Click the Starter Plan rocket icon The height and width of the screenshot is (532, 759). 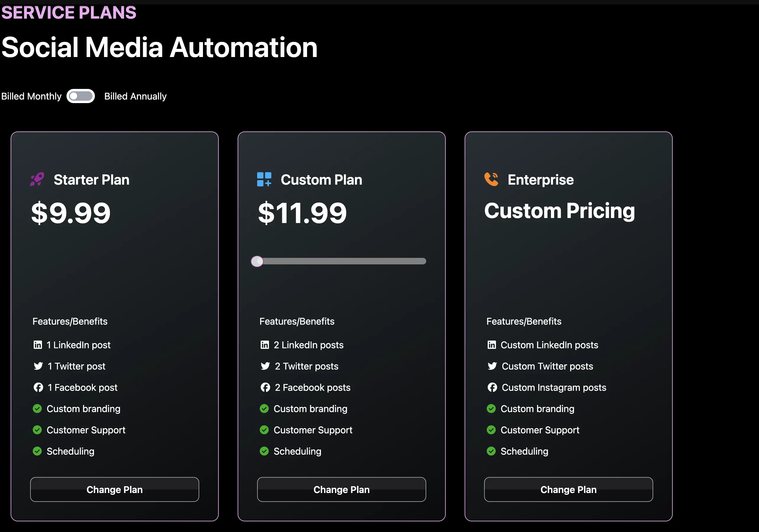tap(37, 179)
